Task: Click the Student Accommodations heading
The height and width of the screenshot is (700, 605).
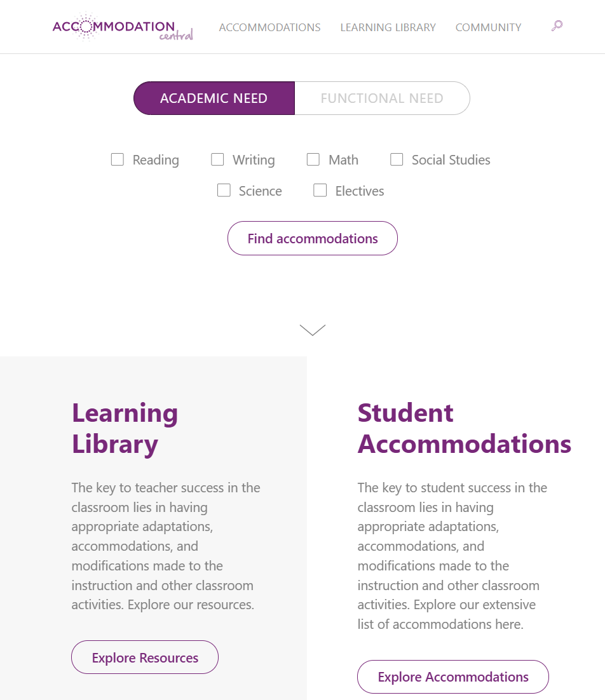Action: pyautogui.click(x=465, y=428)
